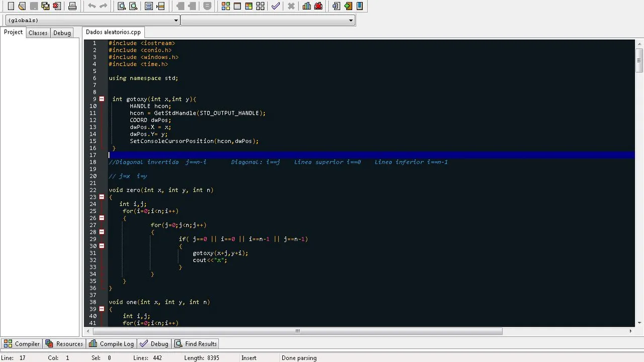The width and height of the screenshot is (644, 362).
Task: Click the Compile and Run icon
Action: tap(249, 6)
